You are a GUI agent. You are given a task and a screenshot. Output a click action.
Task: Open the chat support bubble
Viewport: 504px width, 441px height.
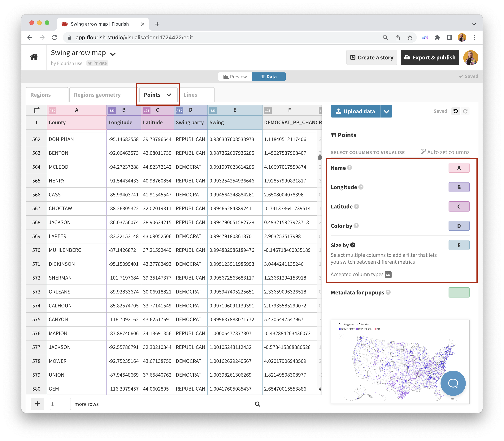[x=453, y=383]
